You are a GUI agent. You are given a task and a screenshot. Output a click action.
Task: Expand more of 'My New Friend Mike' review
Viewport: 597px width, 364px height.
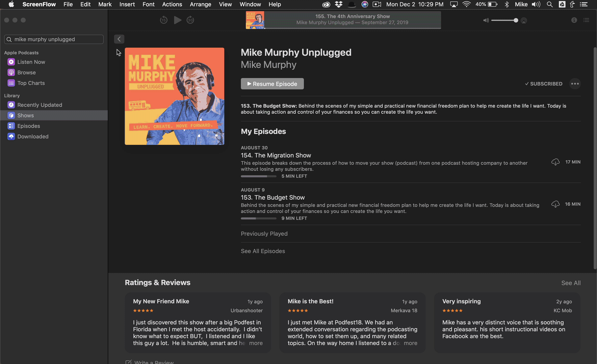(x=256, y=343)
